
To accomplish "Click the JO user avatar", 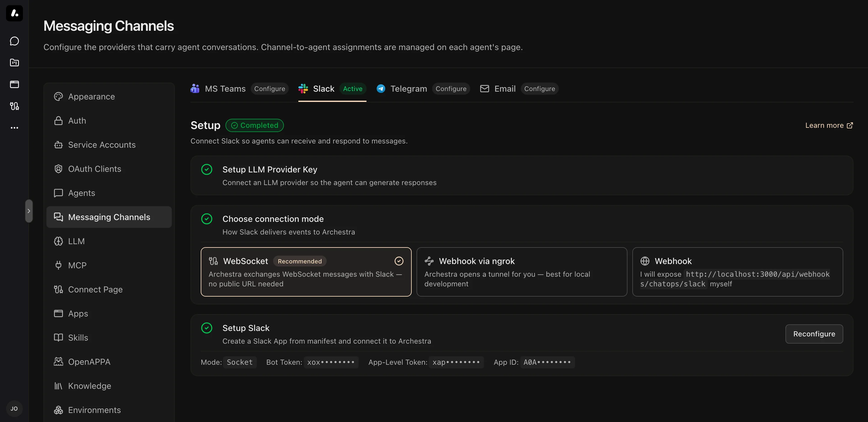I will tap(14, 408).
